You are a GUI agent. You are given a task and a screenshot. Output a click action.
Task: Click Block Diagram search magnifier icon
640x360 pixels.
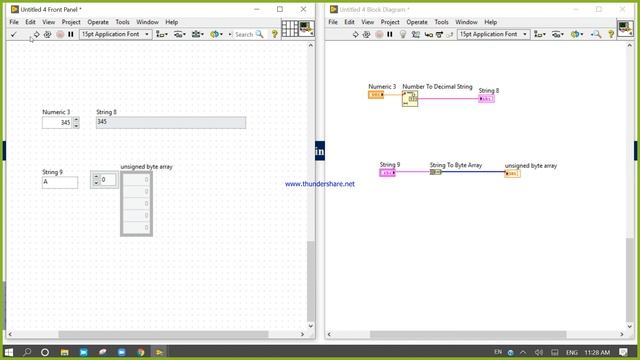pos(596,35)
